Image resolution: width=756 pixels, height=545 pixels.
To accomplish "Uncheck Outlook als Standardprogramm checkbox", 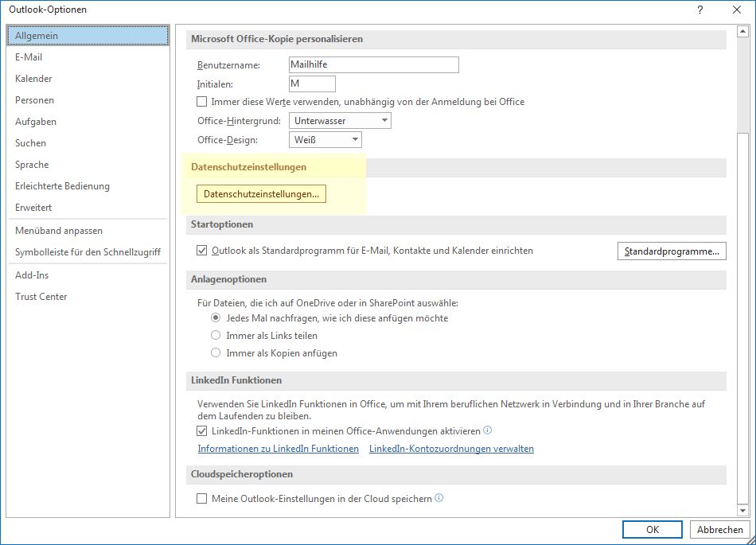I will click(x=202, y=251).
